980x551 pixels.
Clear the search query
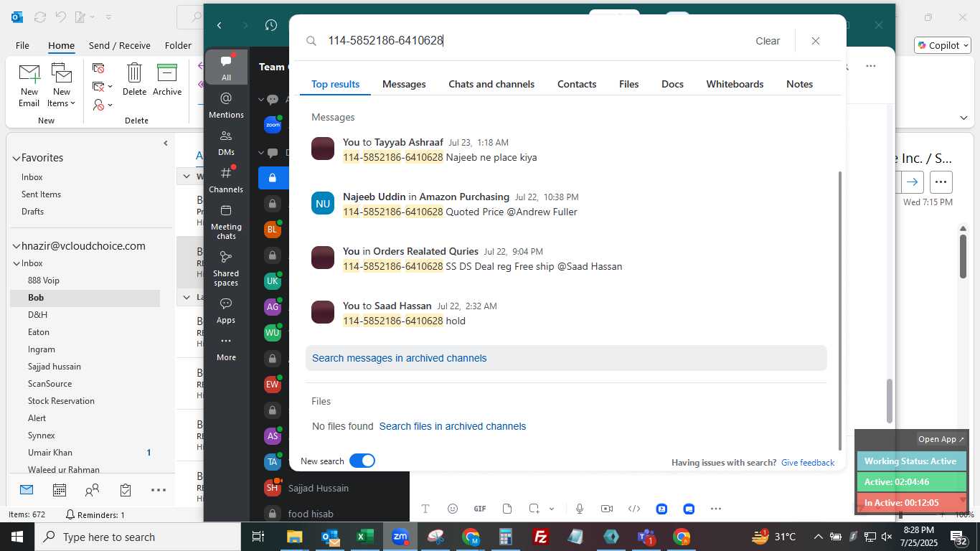click(x=768, y=41)
